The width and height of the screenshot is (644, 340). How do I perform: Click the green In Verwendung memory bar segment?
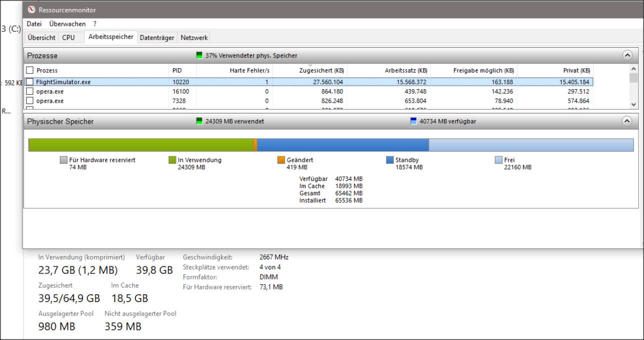point(141,145)
